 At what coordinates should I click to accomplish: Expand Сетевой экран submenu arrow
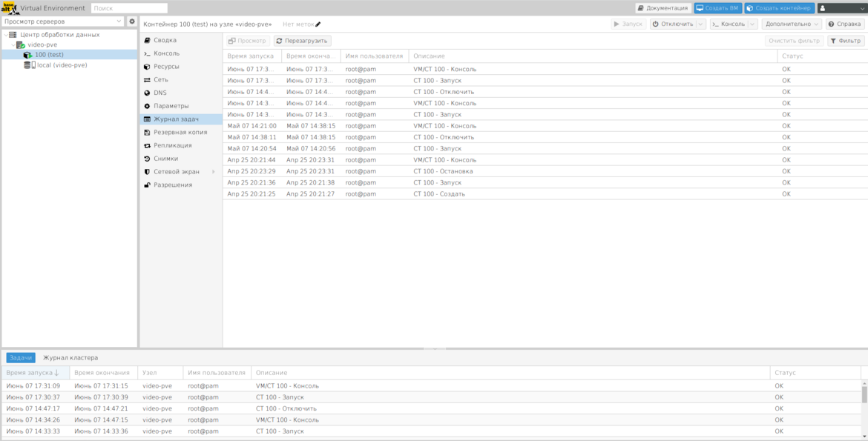click(213, 172)
